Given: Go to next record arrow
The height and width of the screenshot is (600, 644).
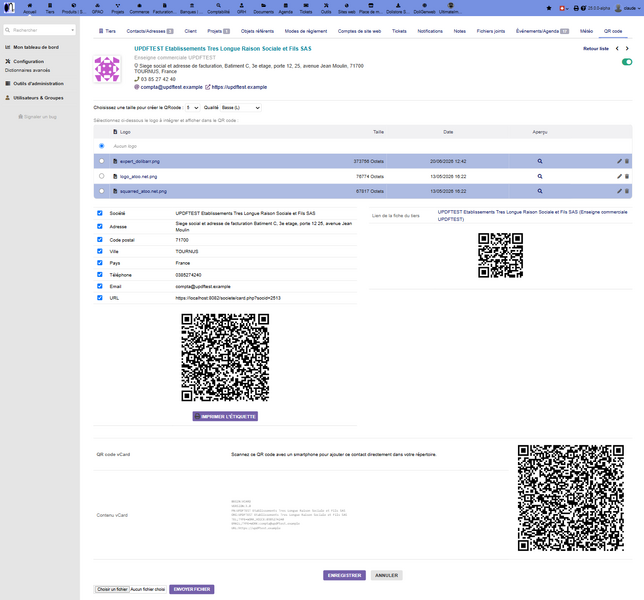Looking at the screenshot, I should click(x=627, y=48).
